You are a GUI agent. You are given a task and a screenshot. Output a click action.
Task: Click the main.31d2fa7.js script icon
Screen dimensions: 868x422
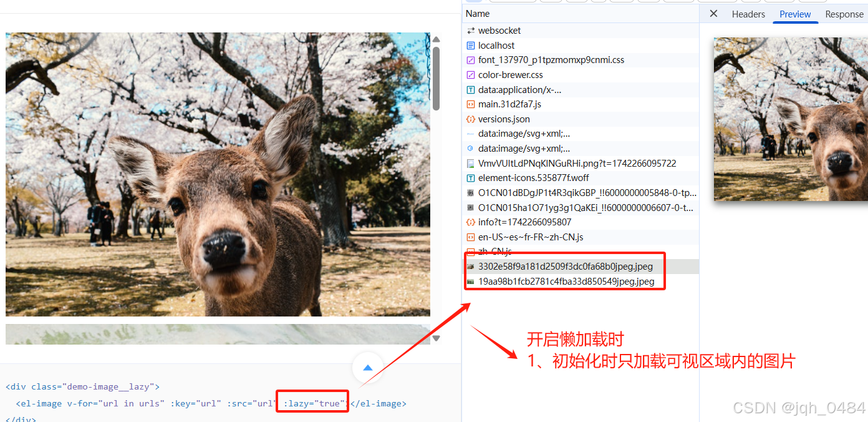click(x=471, y=104)
